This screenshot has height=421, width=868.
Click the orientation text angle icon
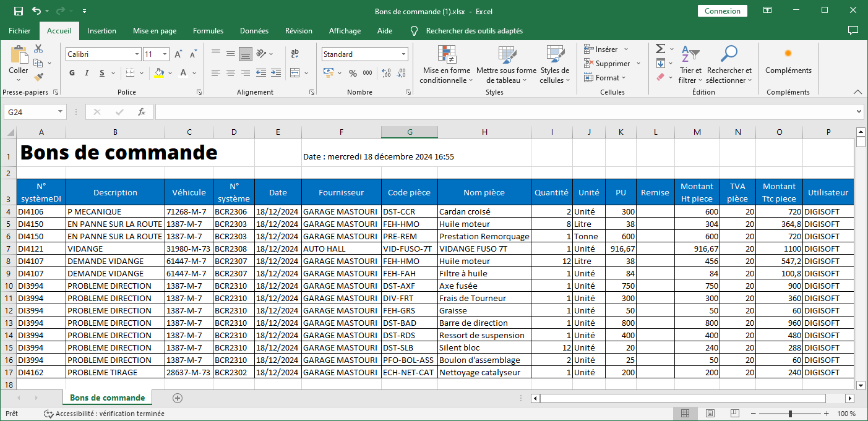point(262,53)
